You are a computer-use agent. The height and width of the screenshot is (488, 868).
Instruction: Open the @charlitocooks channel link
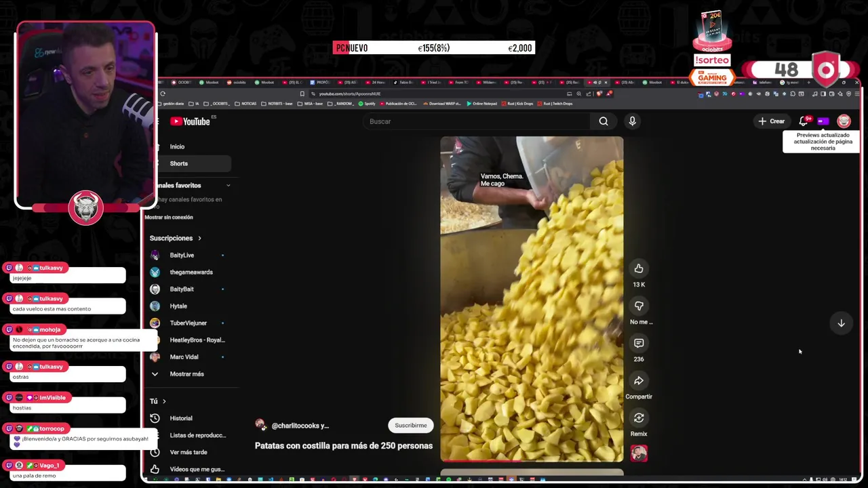300,426
